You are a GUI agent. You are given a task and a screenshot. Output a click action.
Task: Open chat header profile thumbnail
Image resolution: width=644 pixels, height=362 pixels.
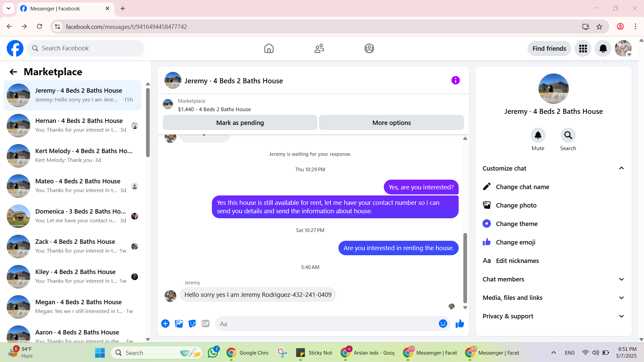tap(173, 80)
